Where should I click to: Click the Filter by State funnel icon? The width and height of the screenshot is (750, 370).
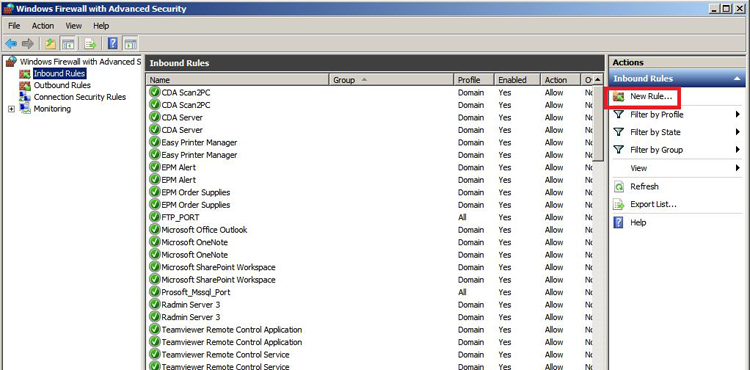pyautogui.click(x=619, y=132)
